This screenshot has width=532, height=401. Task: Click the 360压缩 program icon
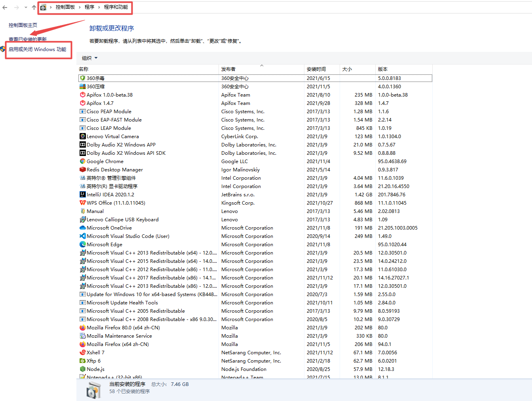[83, 86]
